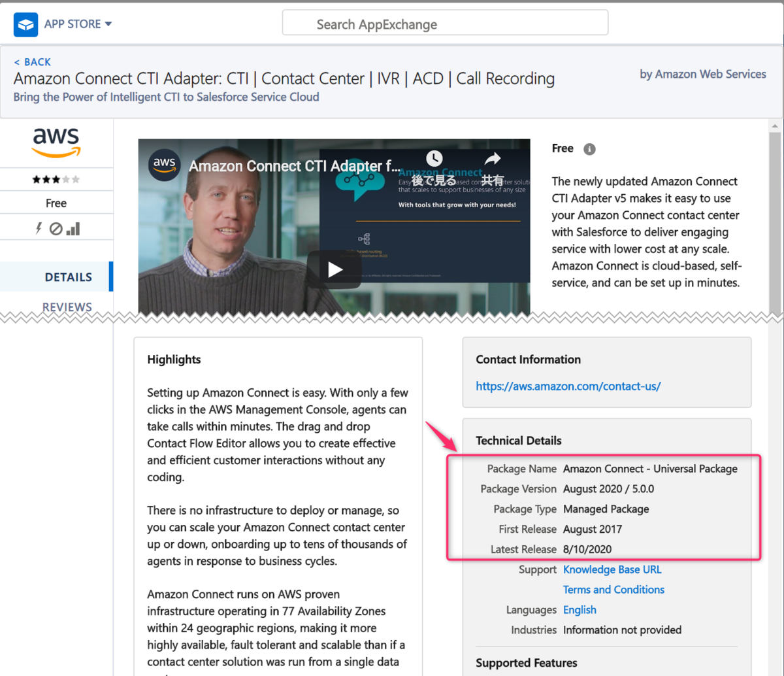Click the Technical Details heading
The image size is (784, 676).
click(519, 441)
